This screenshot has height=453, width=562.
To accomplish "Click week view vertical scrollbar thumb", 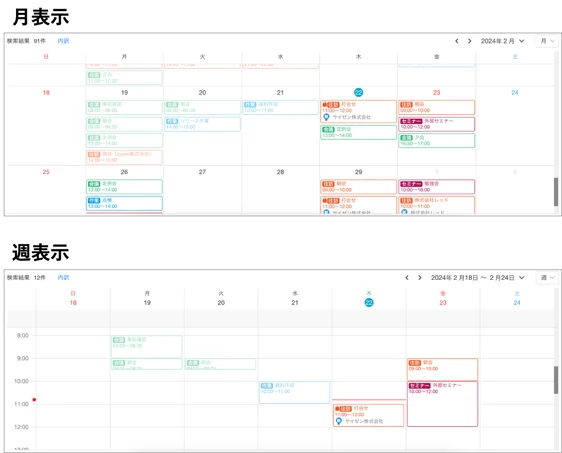I will (x=556, y=380).
